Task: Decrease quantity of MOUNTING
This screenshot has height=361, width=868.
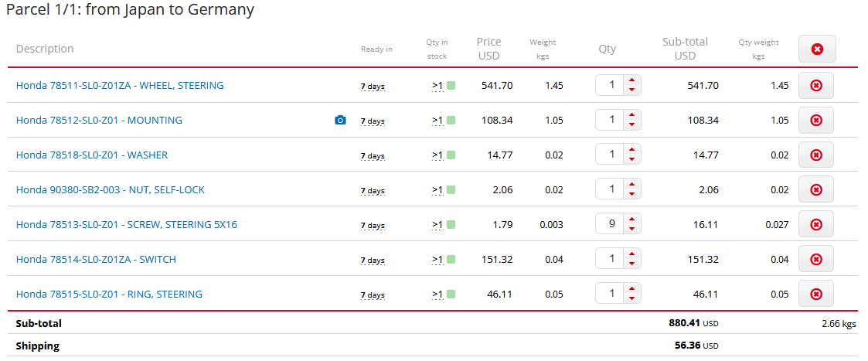Action: 631,125
